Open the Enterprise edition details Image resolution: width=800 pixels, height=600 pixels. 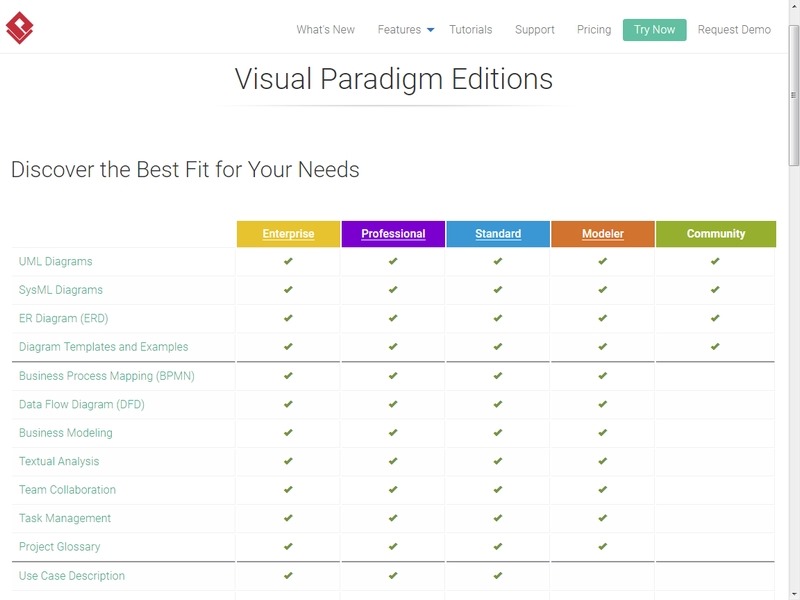pyautogui.click(x=288, y=232)
